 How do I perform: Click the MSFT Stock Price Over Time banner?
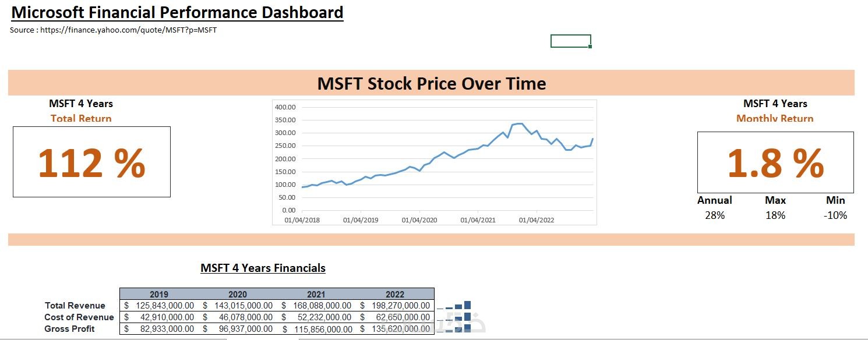click(x=431, y=83)
